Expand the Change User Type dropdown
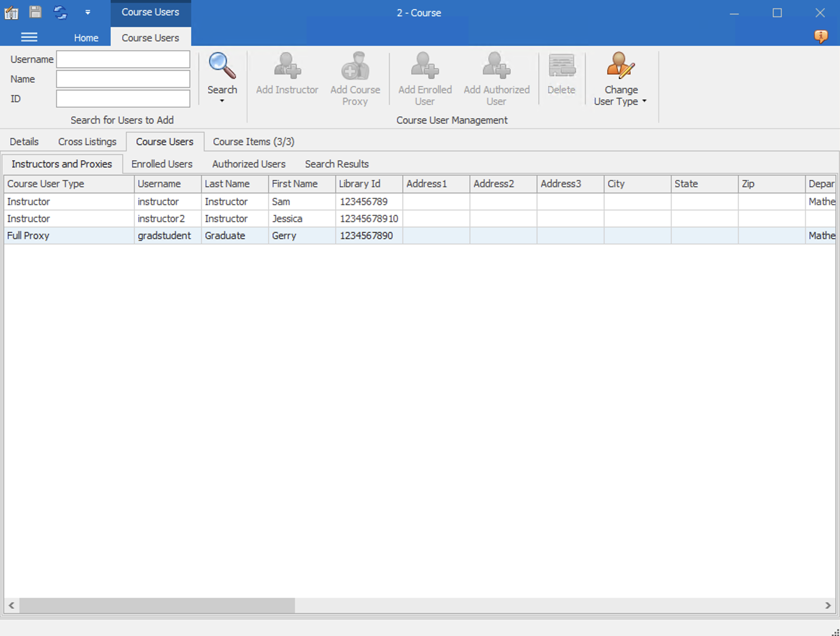The image size is (840, 636). (644, 102)
